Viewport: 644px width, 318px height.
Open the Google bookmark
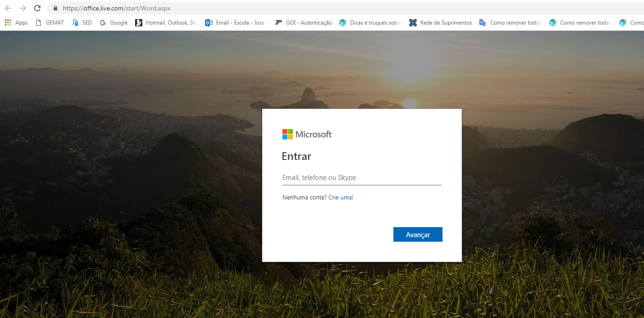click(114, 23)
